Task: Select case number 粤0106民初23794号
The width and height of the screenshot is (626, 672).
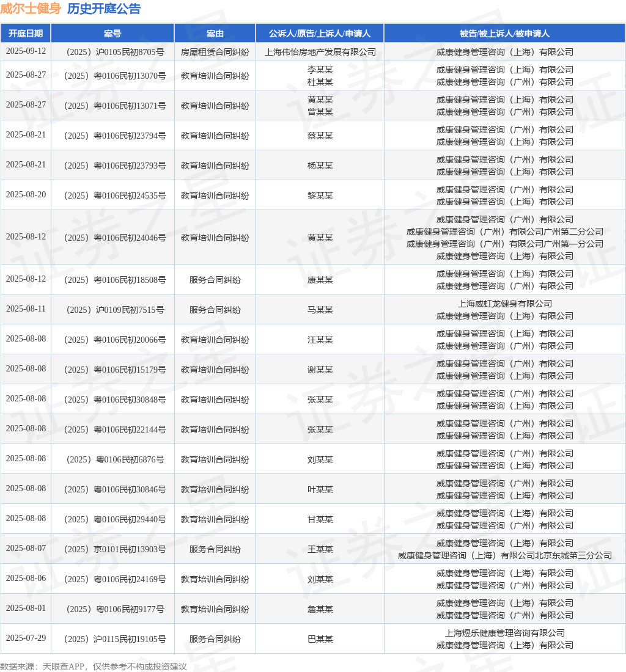Action: click(x=115, y=136)
